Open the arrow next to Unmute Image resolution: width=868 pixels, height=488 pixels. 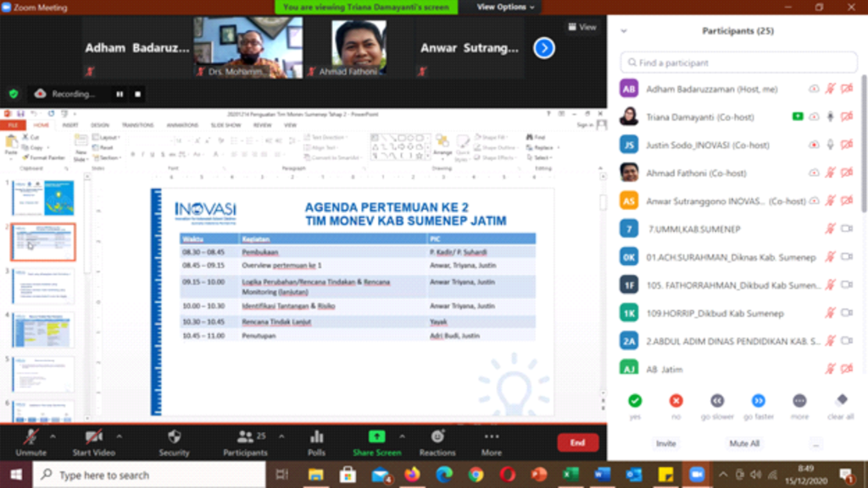pyautogui.click(x=53, y=436)
